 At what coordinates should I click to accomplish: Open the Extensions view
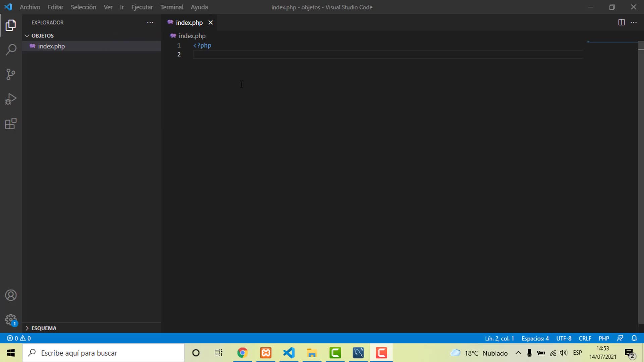[11, 124]
